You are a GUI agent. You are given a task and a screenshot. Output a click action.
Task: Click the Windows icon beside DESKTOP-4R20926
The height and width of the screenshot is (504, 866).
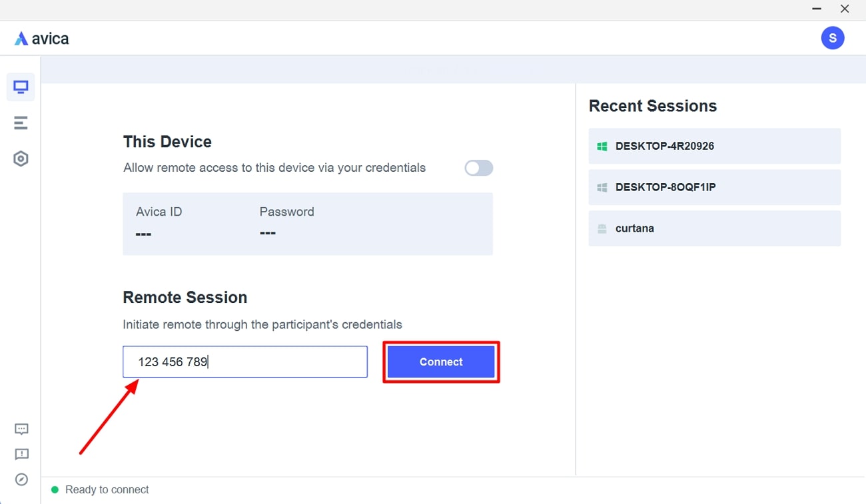click(x=602, y=146)
